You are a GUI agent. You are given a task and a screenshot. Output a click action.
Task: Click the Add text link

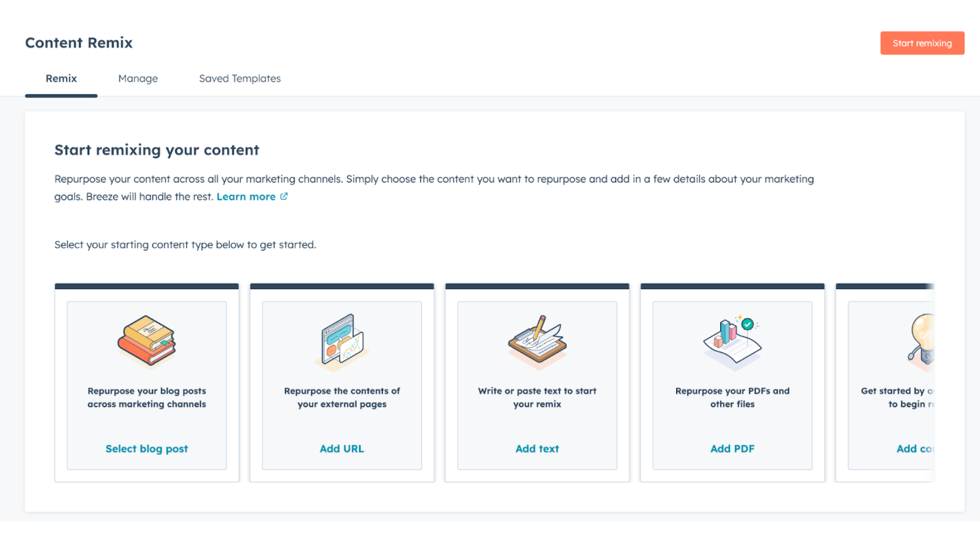pos(537,449)
